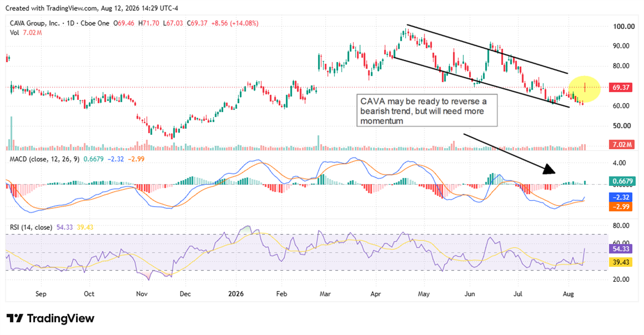This screenshot has width=644, height=335.
Task: Click the change +8.56 (+14.08%) text
Action: 236,24
